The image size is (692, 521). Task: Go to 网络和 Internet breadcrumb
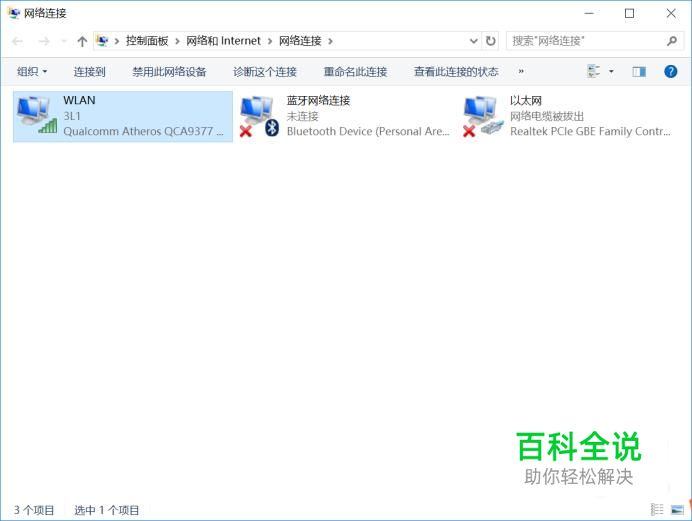click(223, 41)
